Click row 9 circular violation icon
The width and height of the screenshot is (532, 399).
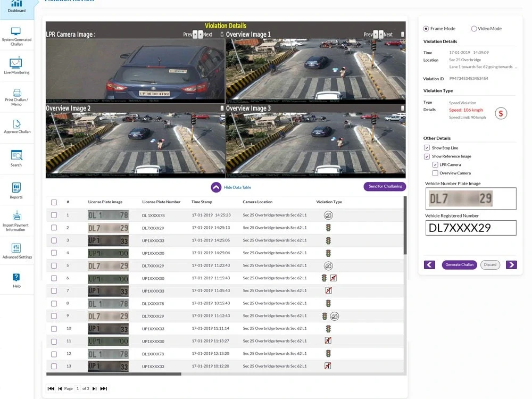click(335, 316)
